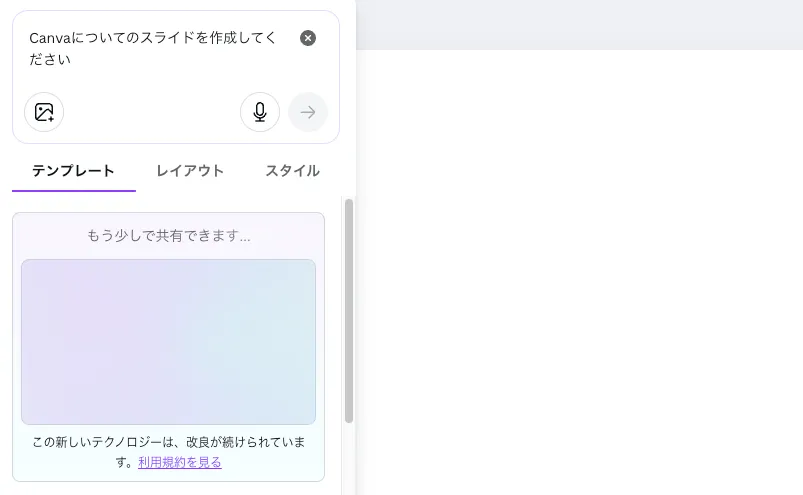
Task: Open the 利用規約を見る link
Action: [x=180, y=462]
